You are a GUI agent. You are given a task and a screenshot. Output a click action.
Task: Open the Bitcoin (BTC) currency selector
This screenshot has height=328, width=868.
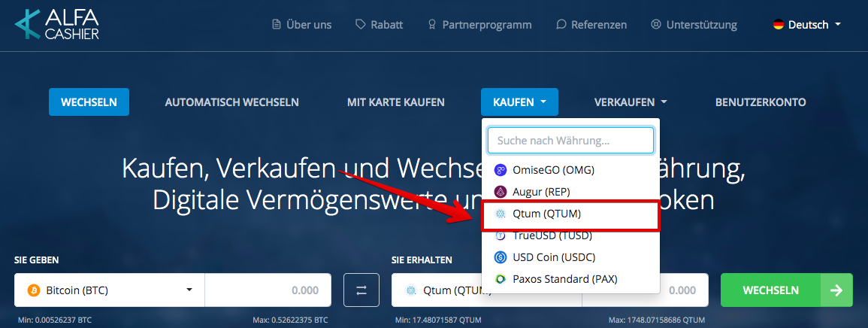pyautogui.click(x=110, y=290)
